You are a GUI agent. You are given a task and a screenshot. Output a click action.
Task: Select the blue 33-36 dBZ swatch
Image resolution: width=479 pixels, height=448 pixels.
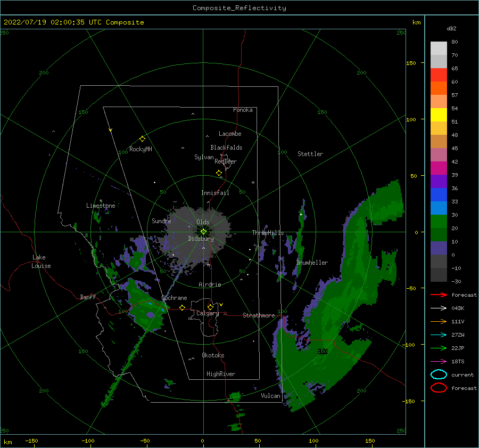439,195
